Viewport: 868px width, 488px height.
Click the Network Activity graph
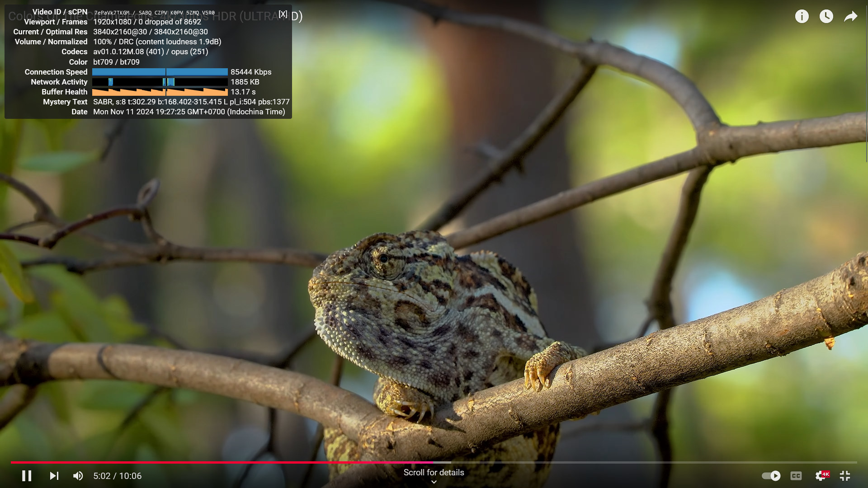160,82
